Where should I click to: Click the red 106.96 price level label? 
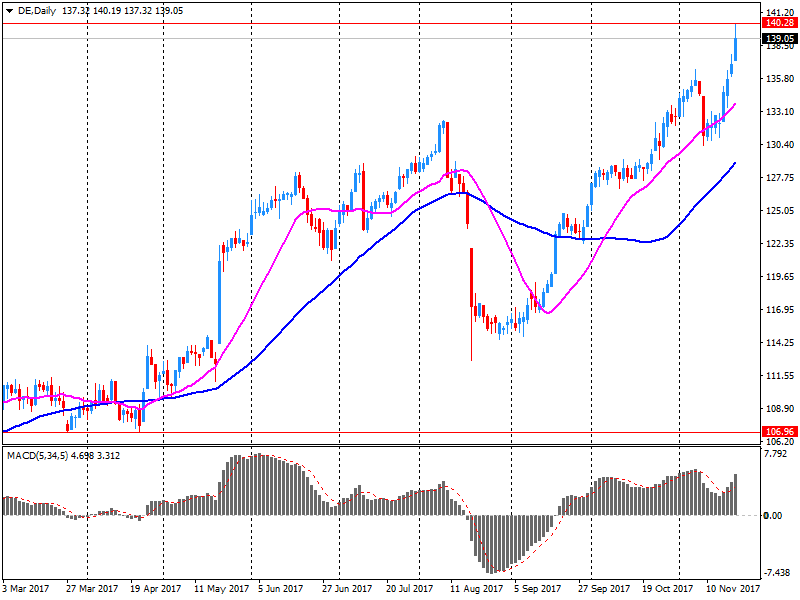click(x=780, y=432)
